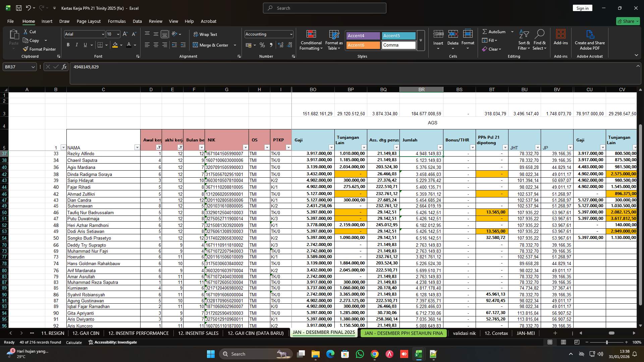Click the Share button
This screenshot has height=362, width=644.
pos(628,21)
